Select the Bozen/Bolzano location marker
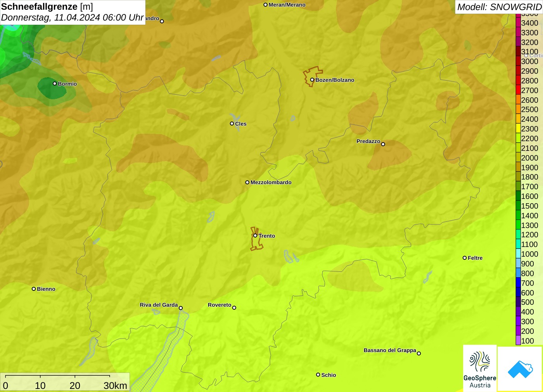This screenshot has height=392, width=543. click(x=312, y=80)
